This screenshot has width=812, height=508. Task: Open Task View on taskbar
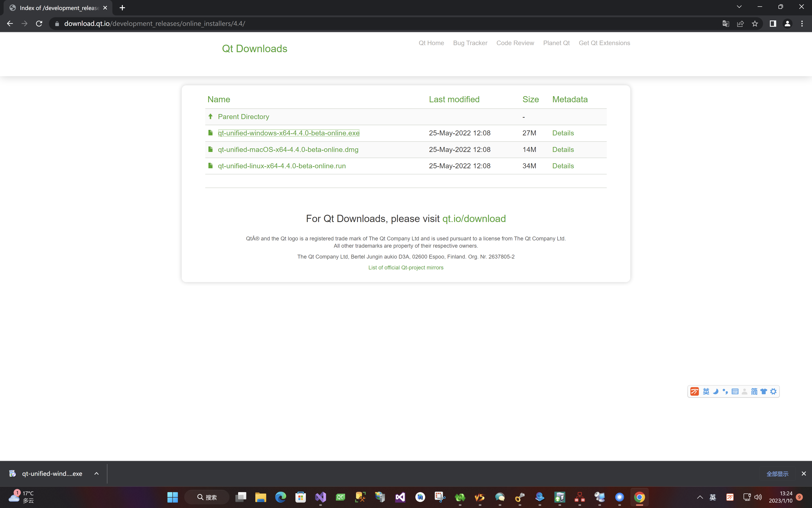point(241,497)
